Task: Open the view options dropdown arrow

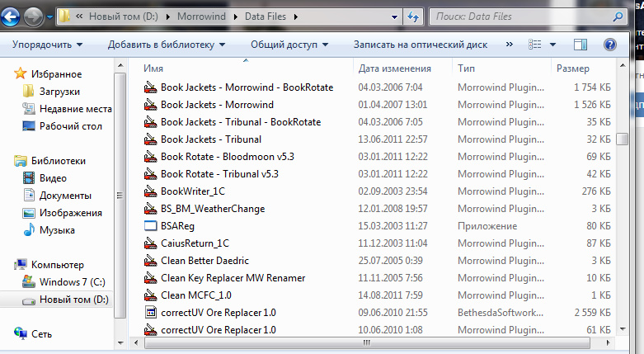Action: 552,45
